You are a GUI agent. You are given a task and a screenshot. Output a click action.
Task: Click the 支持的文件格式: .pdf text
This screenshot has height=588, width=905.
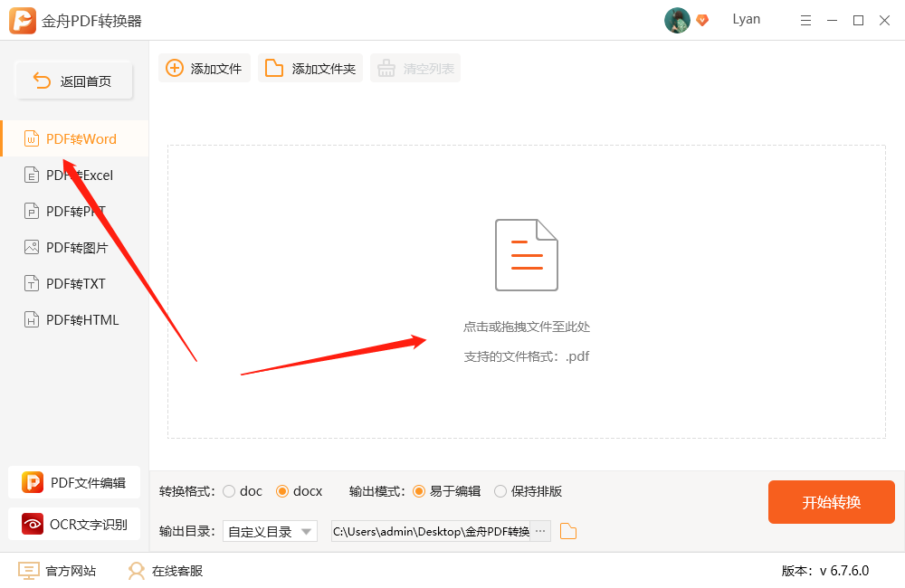[x=527, y=356]
